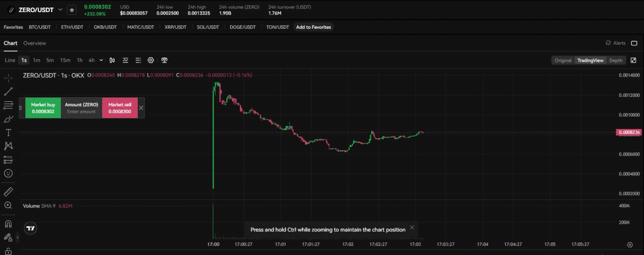Open OKB/USDT from favorites
644x255 pixels.
(x=106, y=27)
